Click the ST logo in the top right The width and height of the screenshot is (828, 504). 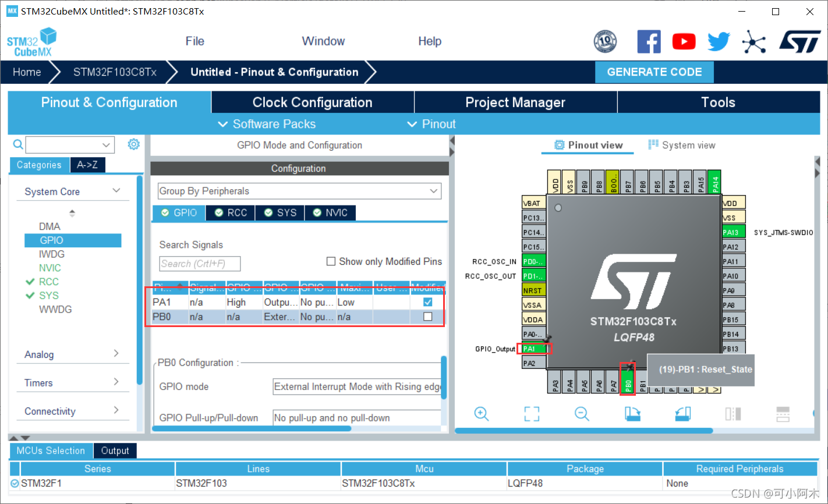[x=800, y=41]
